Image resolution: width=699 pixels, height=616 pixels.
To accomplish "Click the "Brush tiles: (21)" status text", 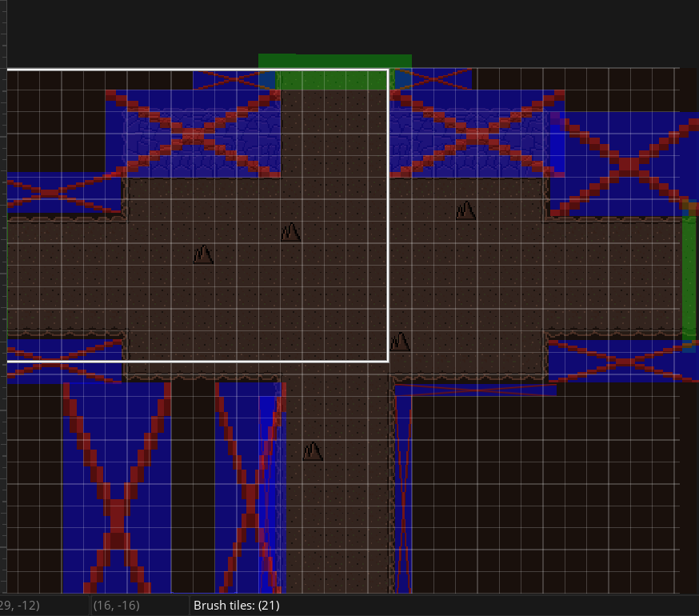I will point(237,606).
